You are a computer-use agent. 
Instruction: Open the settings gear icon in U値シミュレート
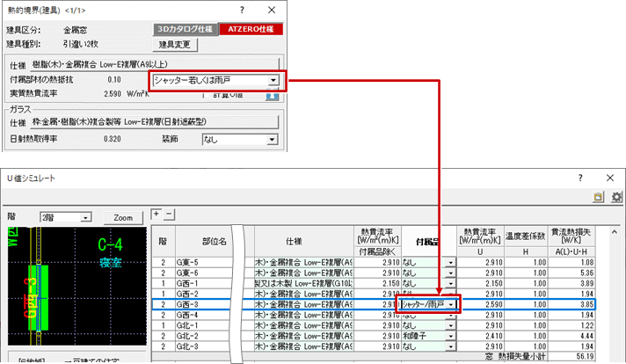[617, 197]
